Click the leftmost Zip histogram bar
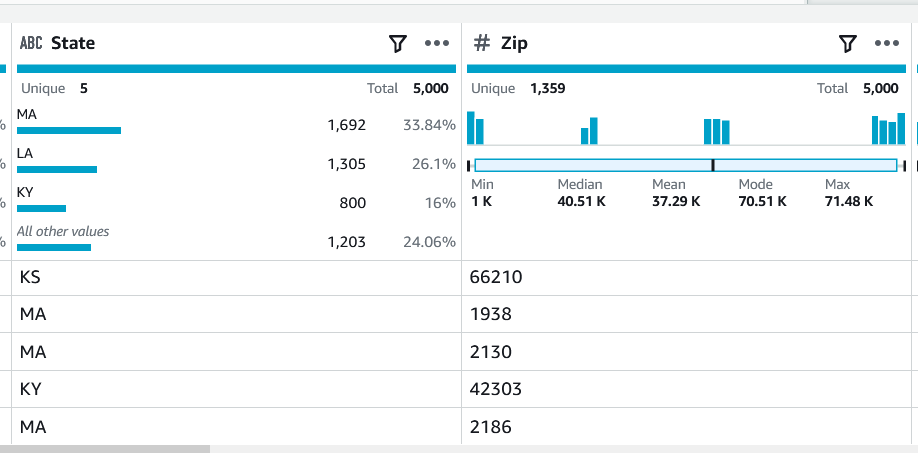 tap(472, 128)
